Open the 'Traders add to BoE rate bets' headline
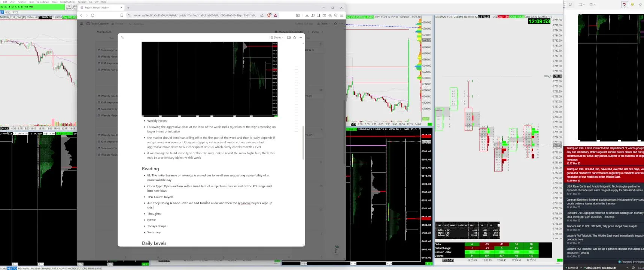The image size is (644, 270). (604, 227)
